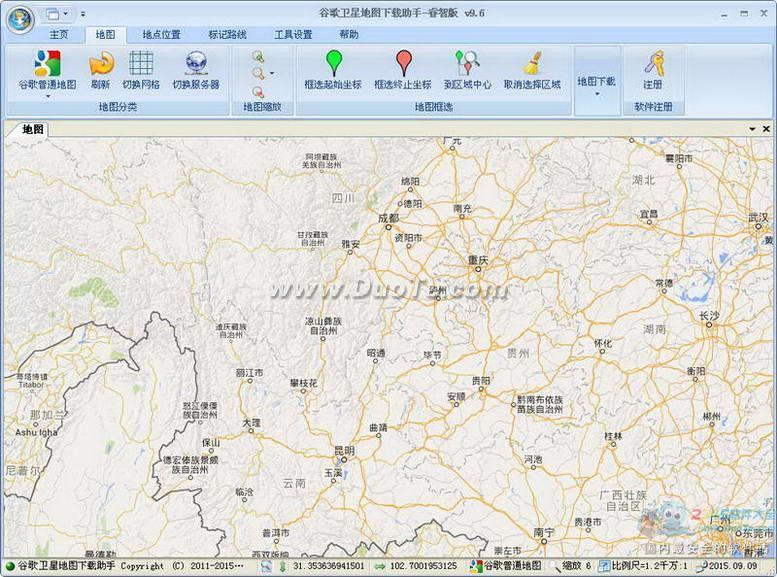Viewport: 777px width, 577px height.
Task: Click longitude value 102.7001953125
Action: tap(423, 566)
